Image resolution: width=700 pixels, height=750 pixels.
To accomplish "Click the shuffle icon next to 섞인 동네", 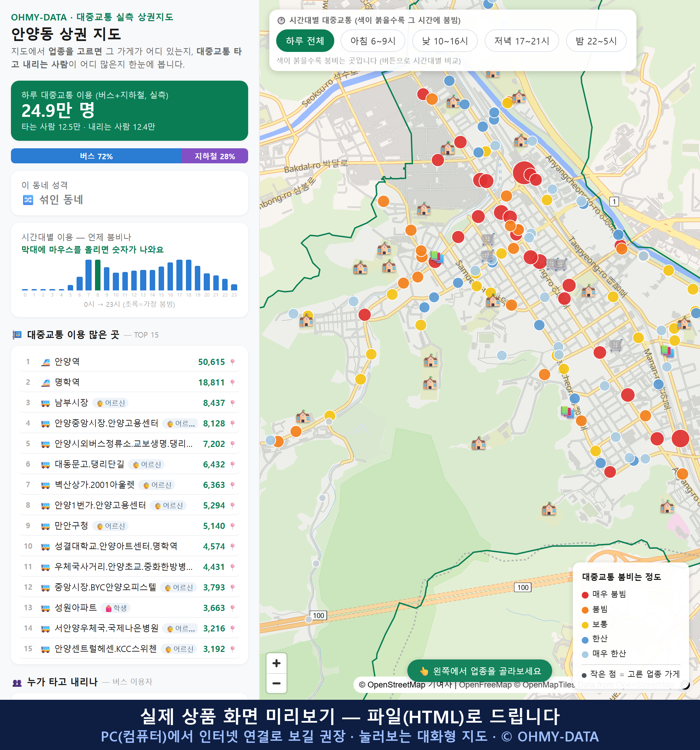I will [28, 200].
